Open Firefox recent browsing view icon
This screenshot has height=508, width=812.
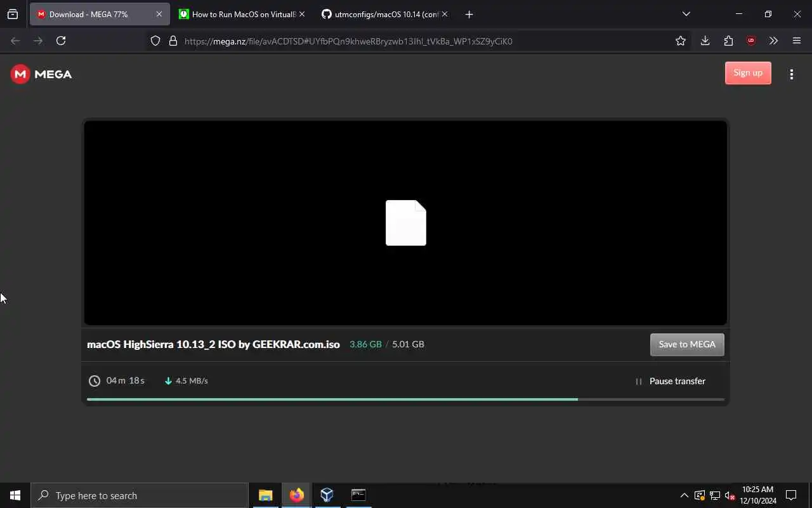(13, 14)
